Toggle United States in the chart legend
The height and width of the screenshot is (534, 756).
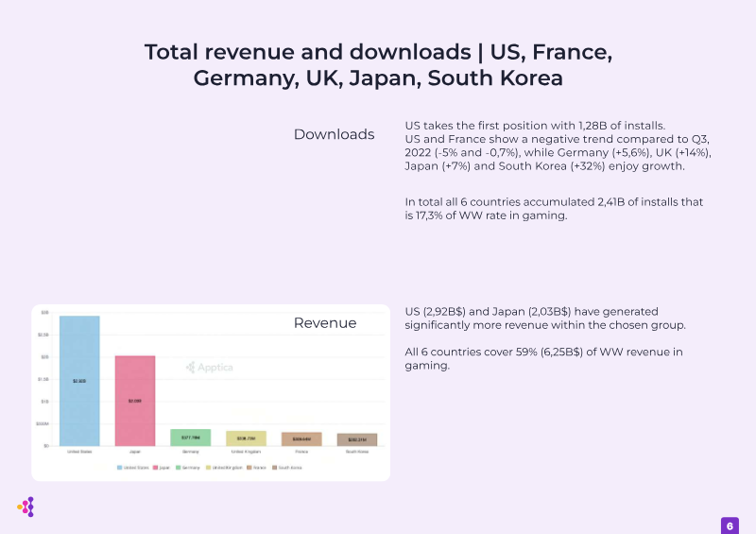132,467
